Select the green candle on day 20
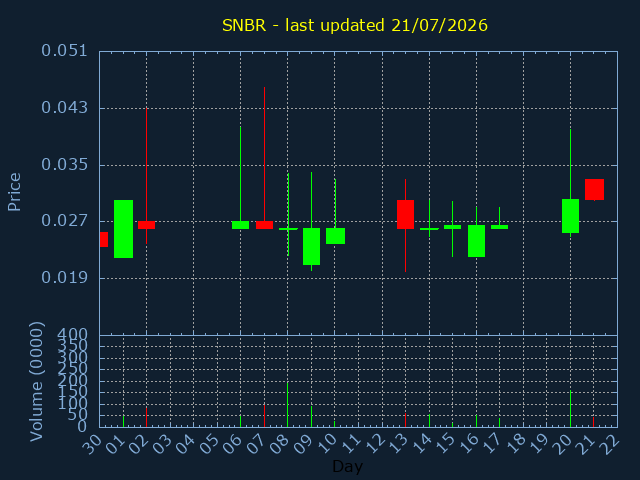640x480 pixels. pyautogui.click(x=570, y=216)
